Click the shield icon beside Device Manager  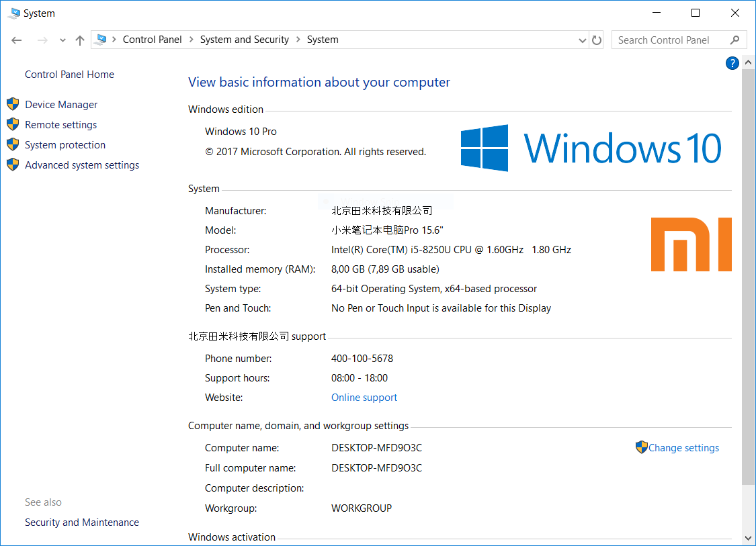coord(13,104)
